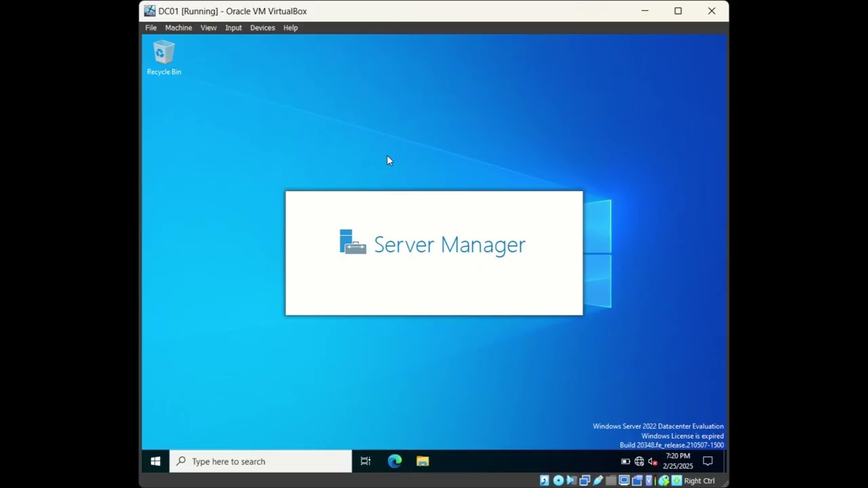The image size is (868, 488).
Task: Open the network globe tray icon
Action: pos(639,462)
